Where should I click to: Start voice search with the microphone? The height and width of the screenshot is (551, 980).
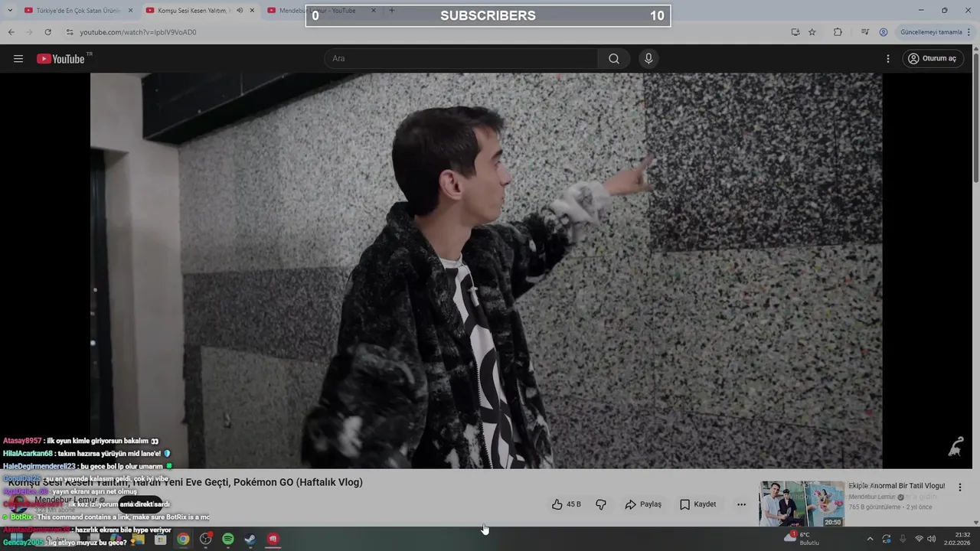(648, 58)
